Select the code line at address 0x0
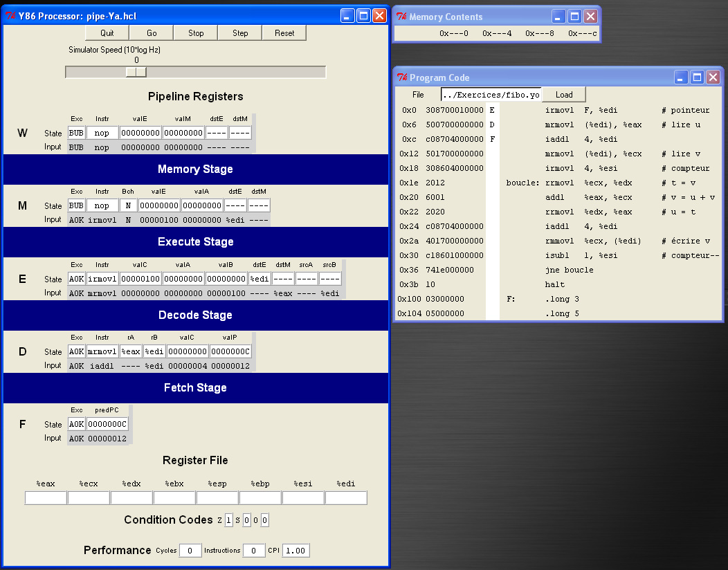728x570 pixels. tap(558, 110)
